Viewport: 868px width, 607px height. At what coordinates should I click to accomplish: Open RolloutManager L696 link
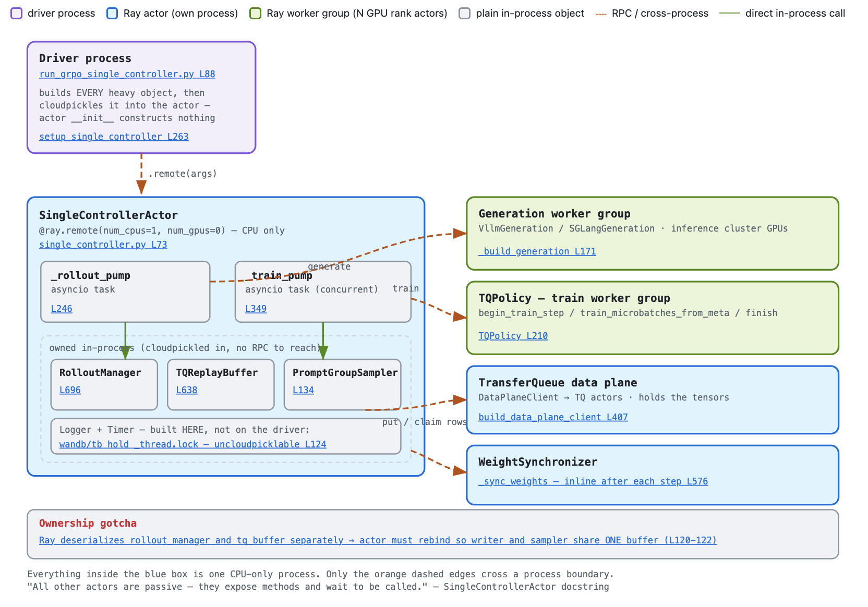[70, 390]
